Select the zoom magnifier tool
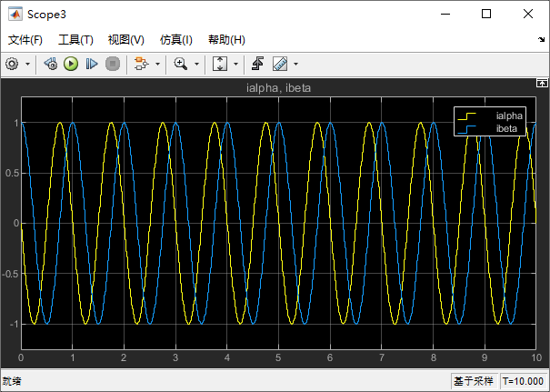 pos(181,64)
